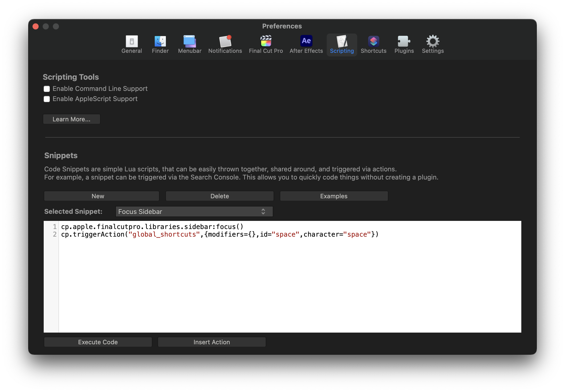Enable AppleScript Support checkbox
Screen dimensions: 565x392
pyautogui.click(x=47, y=99)
